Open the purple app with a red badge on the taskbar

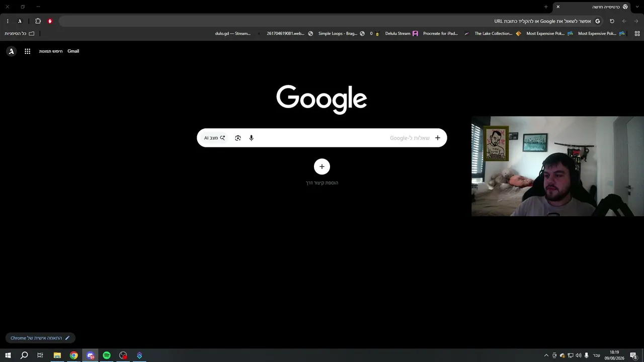coord(91,355)
